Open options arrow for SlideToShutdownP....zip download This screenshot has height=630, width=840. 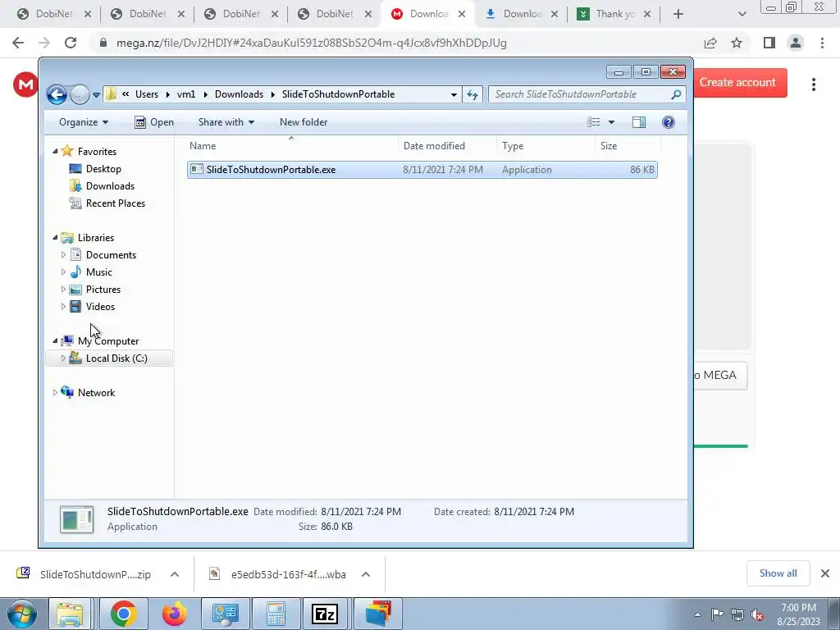click(x=175, y=574)
